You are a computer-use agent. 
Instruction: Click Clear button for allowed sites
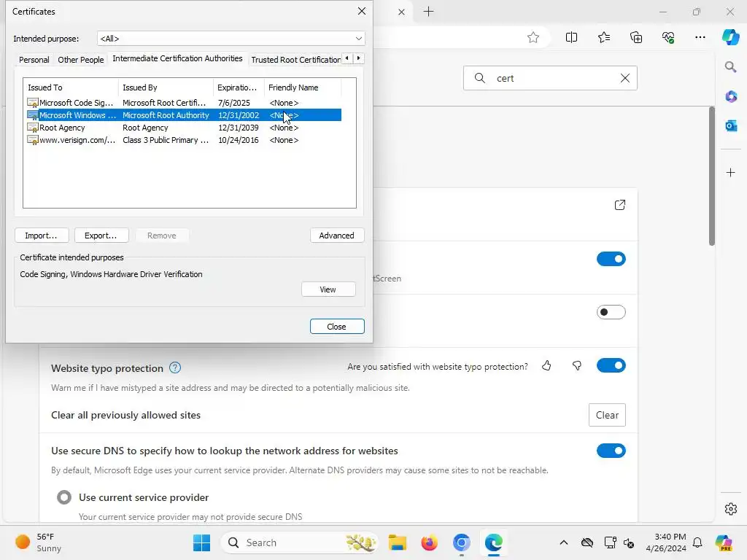click(607, 415)
